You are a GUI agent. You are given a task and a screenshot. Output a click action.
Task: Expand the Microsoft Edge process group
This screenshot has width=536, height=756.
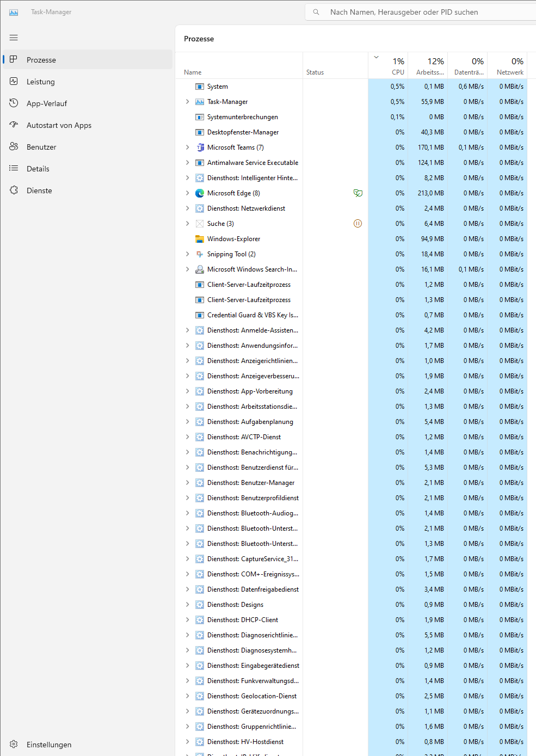pyautogui.click(x=188, y=193)
